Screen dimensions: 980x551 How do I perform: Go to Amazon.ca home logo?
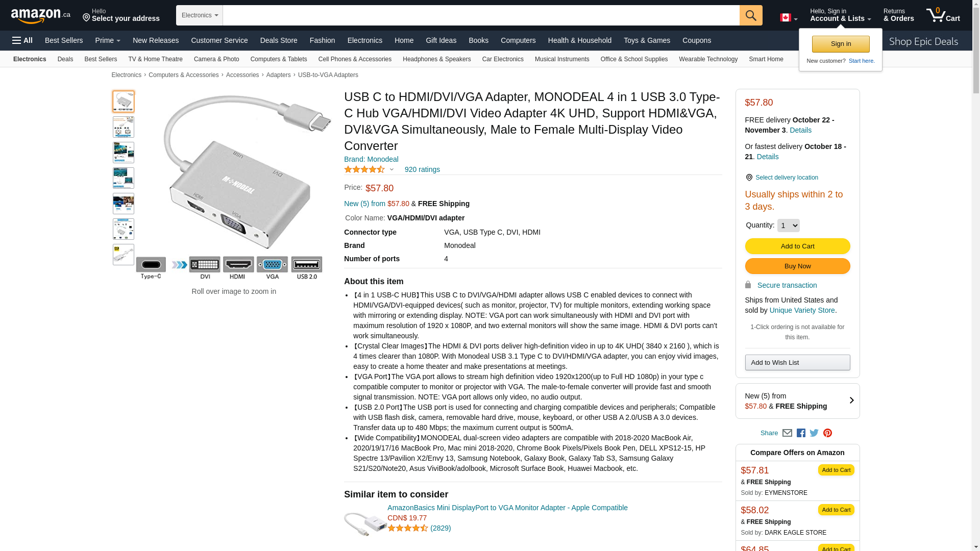point(41,16)
